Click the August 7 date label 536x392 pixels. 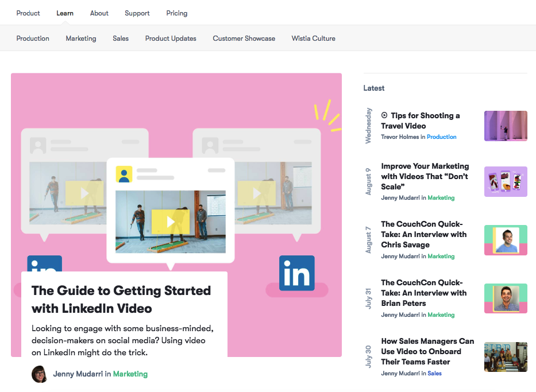coord(368,240)
